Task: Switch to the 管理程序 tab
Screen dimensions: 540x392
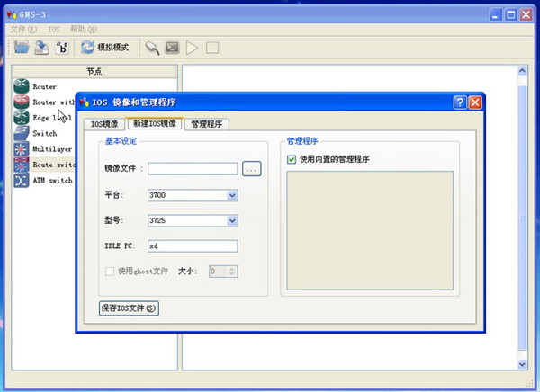Action: pos(206,124)
